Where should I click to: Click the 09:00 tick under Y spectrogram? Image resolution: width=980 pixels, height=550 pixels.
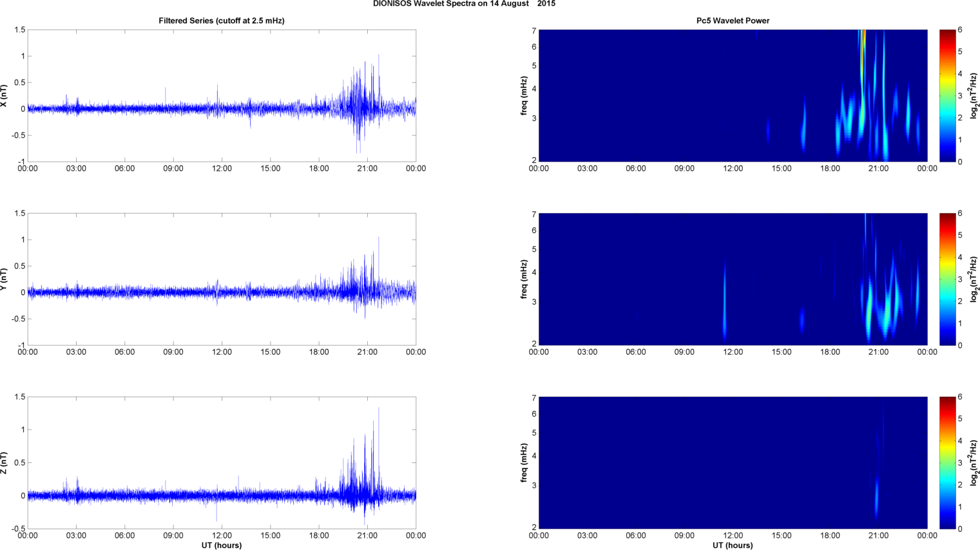(x=684, y=352)
